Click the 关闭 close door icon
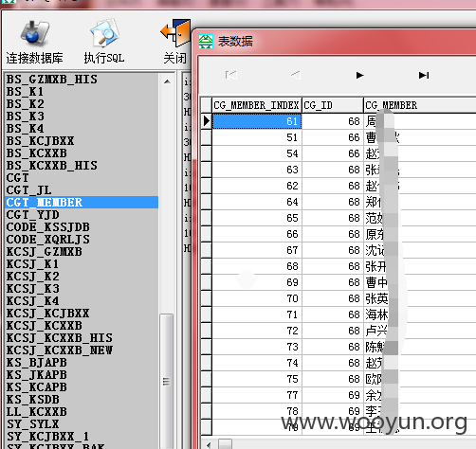This screenshot has height=449, width=476. pos(175,34)
